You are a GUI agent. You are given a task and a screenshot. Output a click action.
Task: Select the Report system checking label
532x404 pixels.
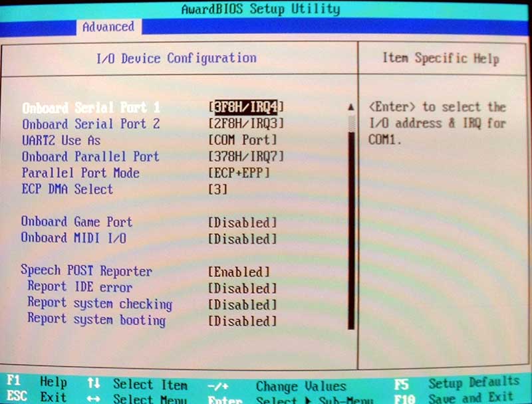(100, 304)
